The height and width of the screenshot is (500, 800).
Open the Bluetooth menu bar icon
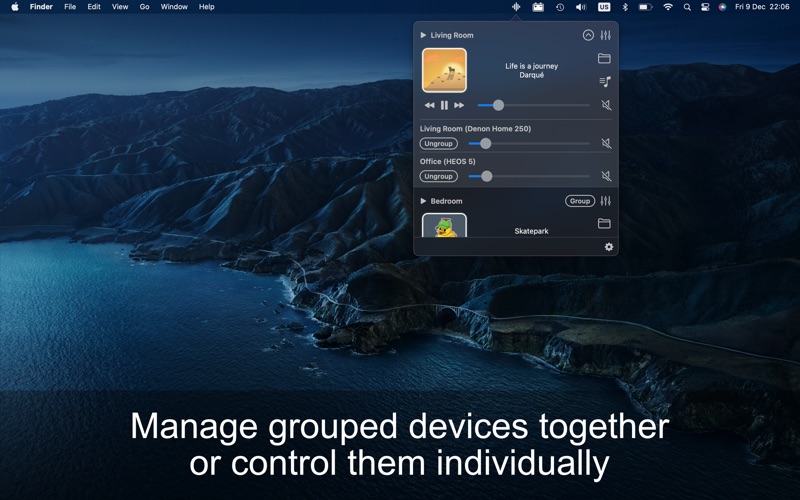point(625,7)
